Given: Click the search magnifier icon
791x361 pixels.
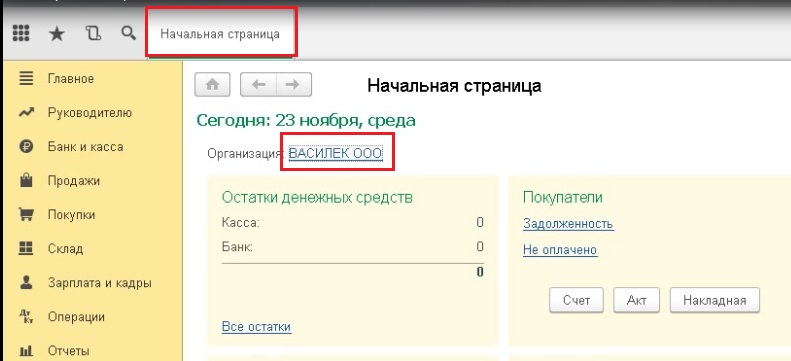Looking at the screenshot, I should [x=129, y=34].
